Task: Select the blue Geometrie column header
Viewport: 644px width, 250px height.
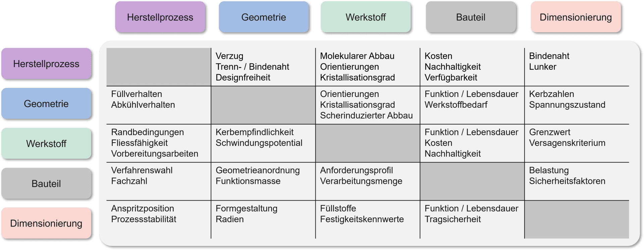Action: point(264,17)
